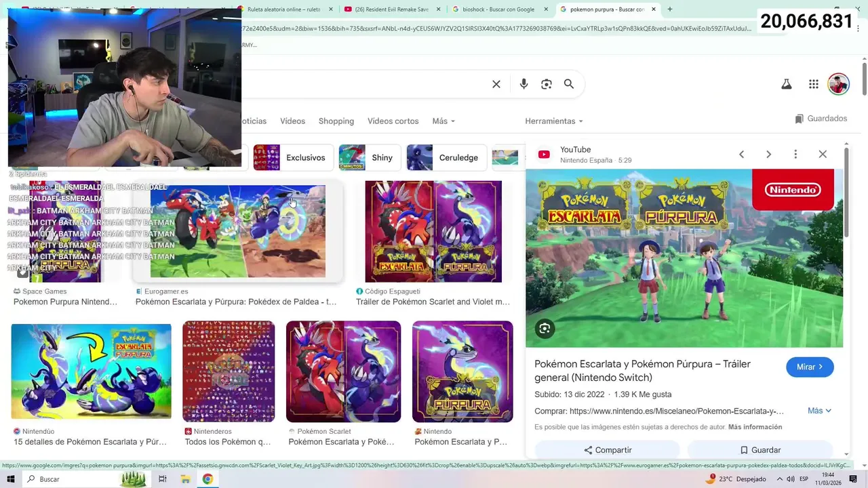This screenshot has height=488, width=868.
Task: Open the Google account profile picture
Action: (839, 84)
